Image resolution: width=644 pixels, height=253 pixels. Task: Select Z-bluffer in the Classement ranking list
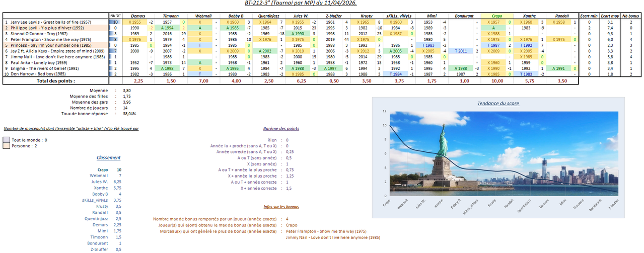[99, 249]
